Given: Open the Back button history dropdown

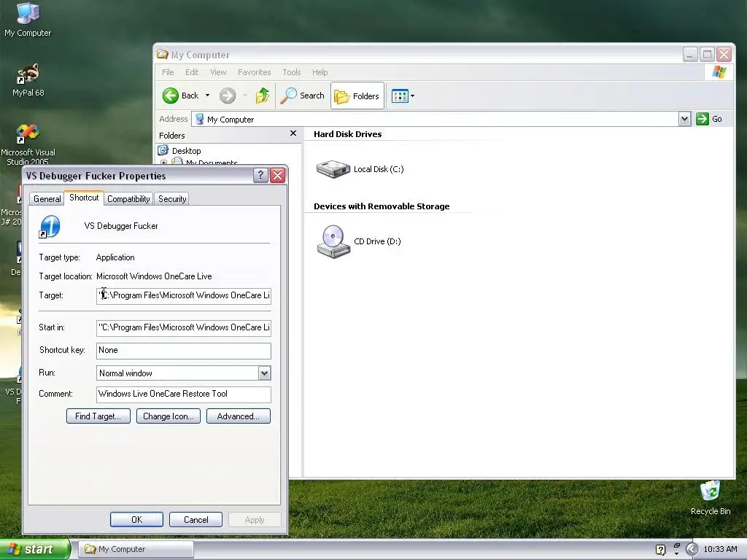Looking at the screenshot, I should [207, 96].
